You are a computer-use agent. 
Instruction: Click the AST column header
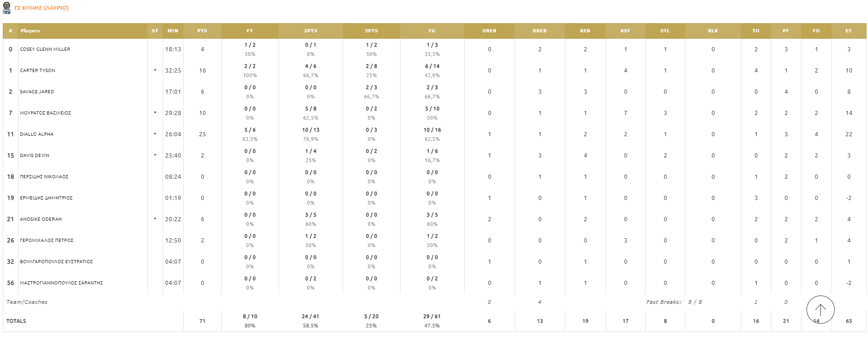[x=625, y=31]
